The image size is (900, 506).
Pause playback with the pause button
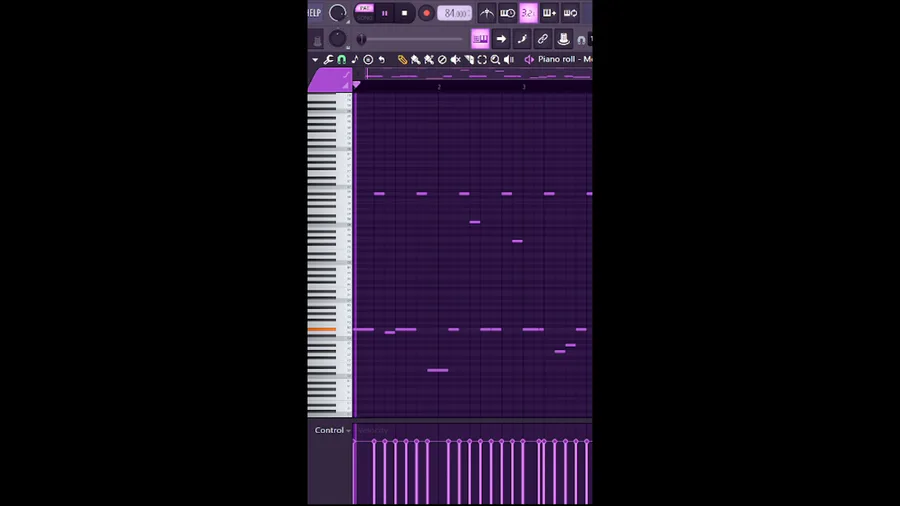coord(385,13)
